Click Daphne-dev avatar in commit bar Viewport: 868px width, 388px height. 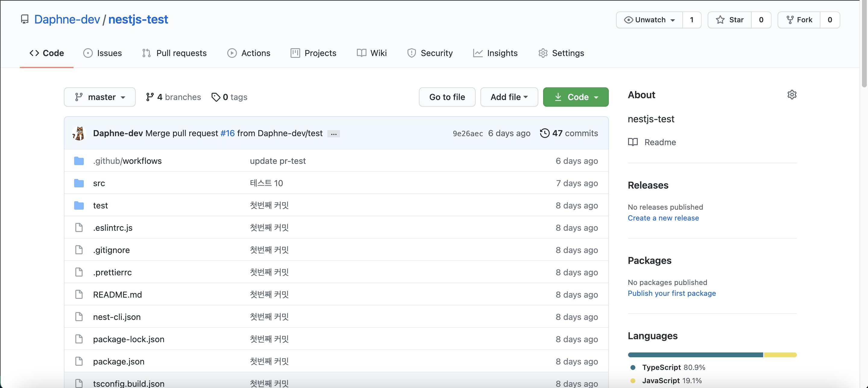pos(79,133)
